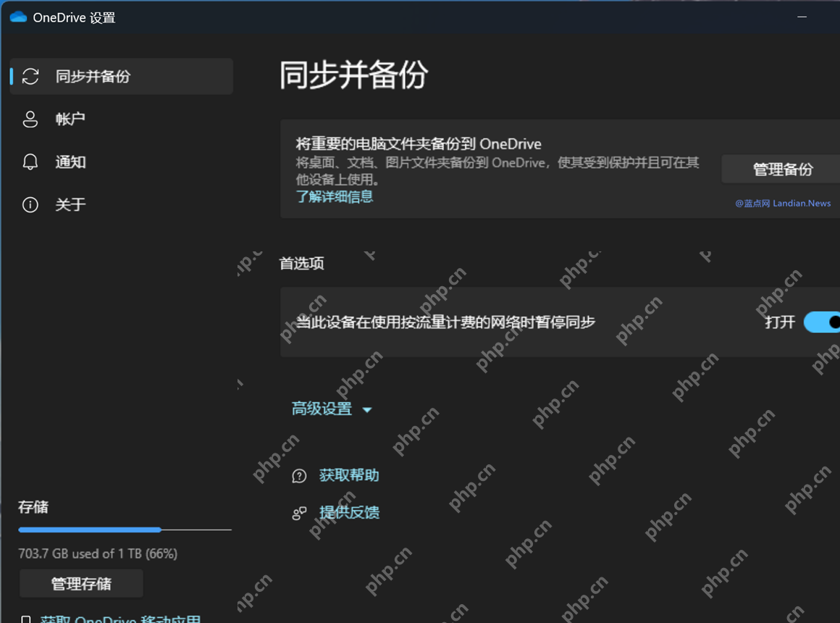
Task: Click the 高级设置 label
Action: click(x=322, y=409)
